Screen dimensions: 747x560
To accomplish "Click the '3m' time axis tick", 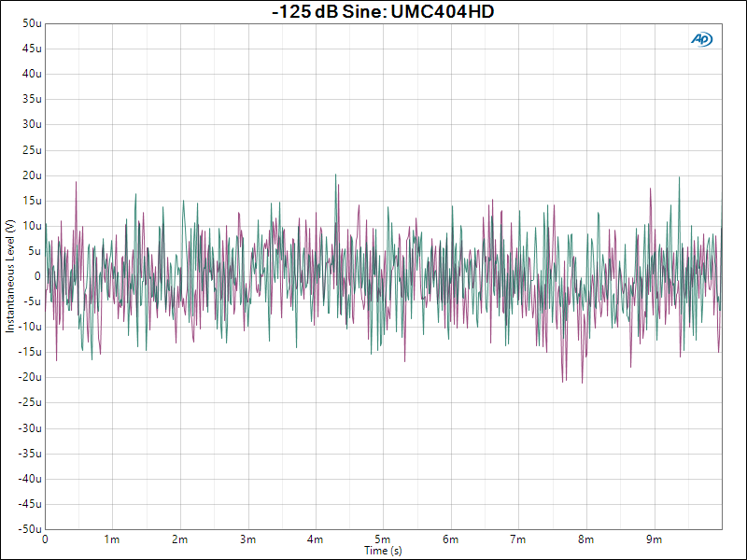I will pos(247,539).
